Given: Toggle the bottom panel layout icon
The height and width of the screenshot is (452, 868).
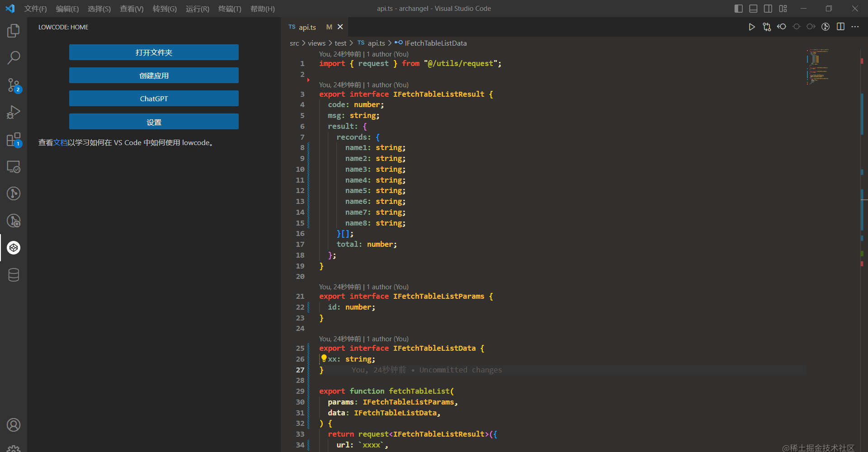Looking at the screenshot, I should pyautogui.click(x=753, y=9).
